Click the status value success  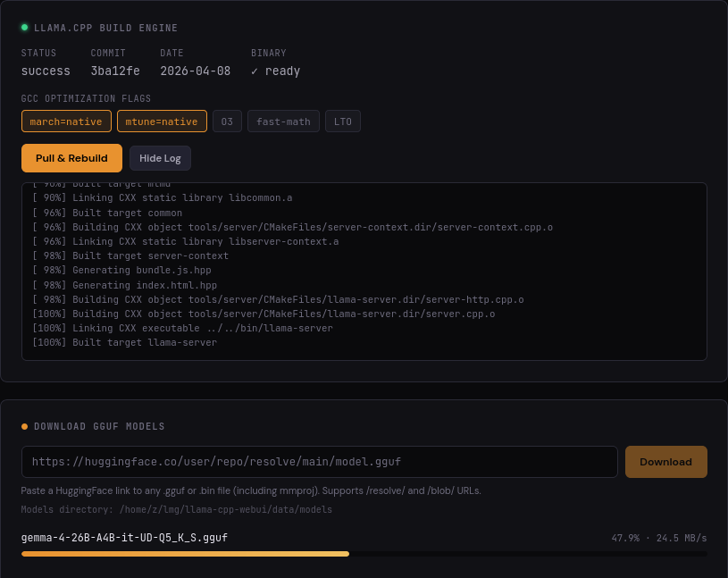[46, 71]
